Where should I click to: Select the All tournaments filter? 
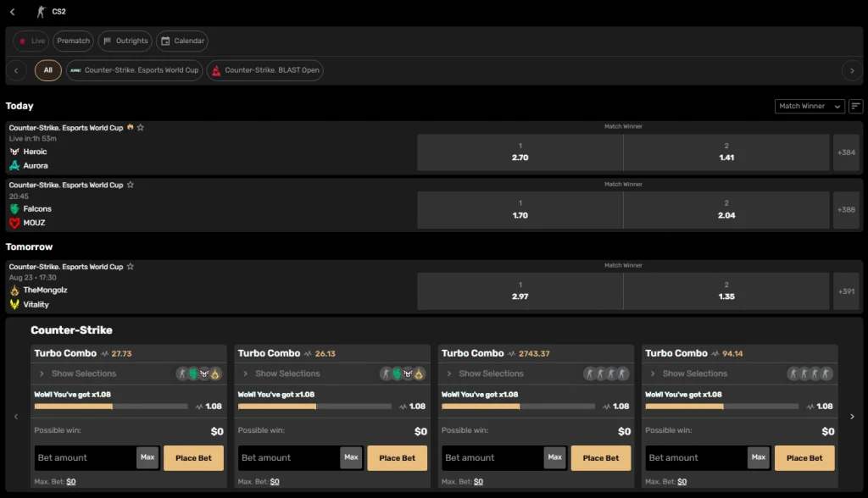click(x=48, y=70)
